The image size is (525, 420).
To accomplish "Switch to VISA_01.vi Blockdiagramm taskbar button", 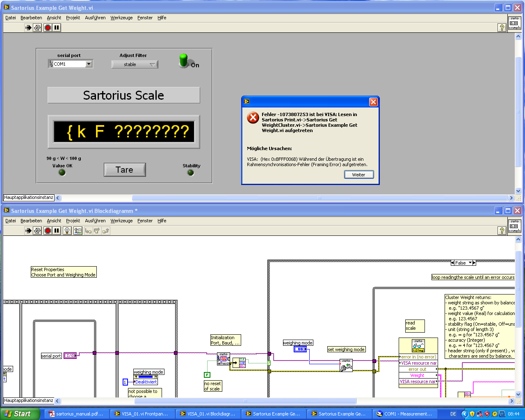I will pyautogui.click(x=208, y=414).
